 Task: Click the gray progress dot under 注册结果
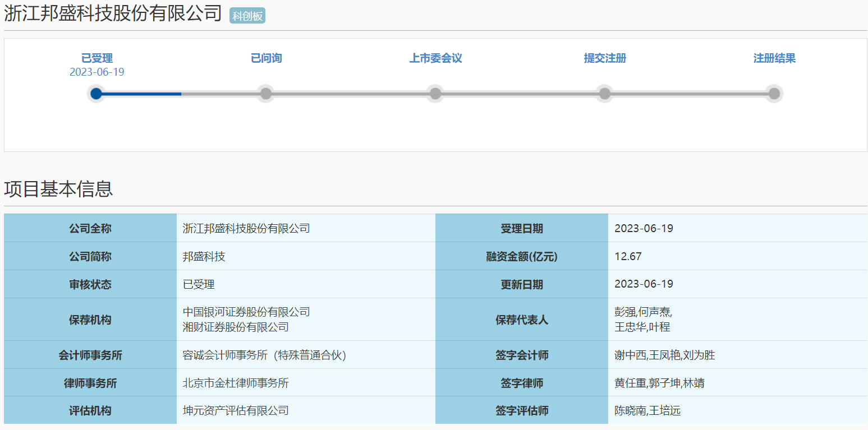pyautogui.click(x=774, y=94)
